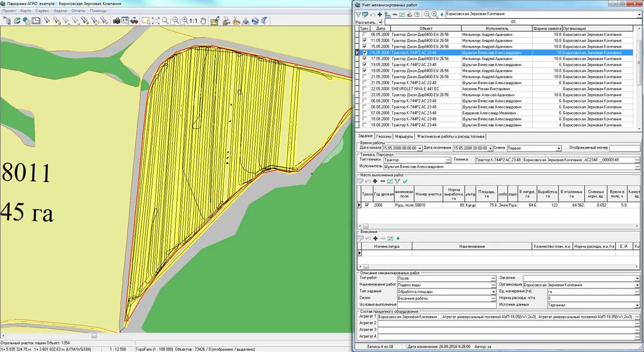Toggle track checkbox for first 19.05.2008 row
Image resolution: width=644 pixels, height=352 pixels.
pyautogui.click(x=365, y=64)
